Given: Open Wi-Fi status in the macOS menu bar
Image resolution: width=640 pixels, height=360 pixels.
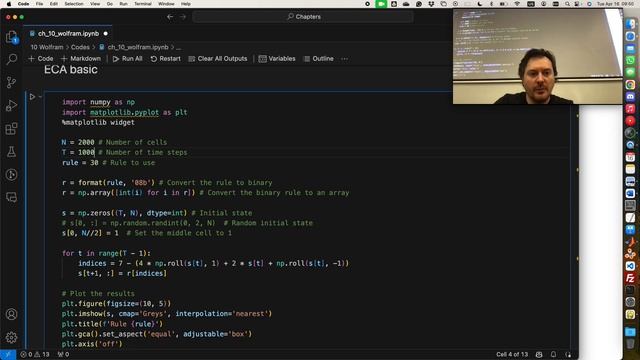Looking at the screenshot, I should 517,4.
